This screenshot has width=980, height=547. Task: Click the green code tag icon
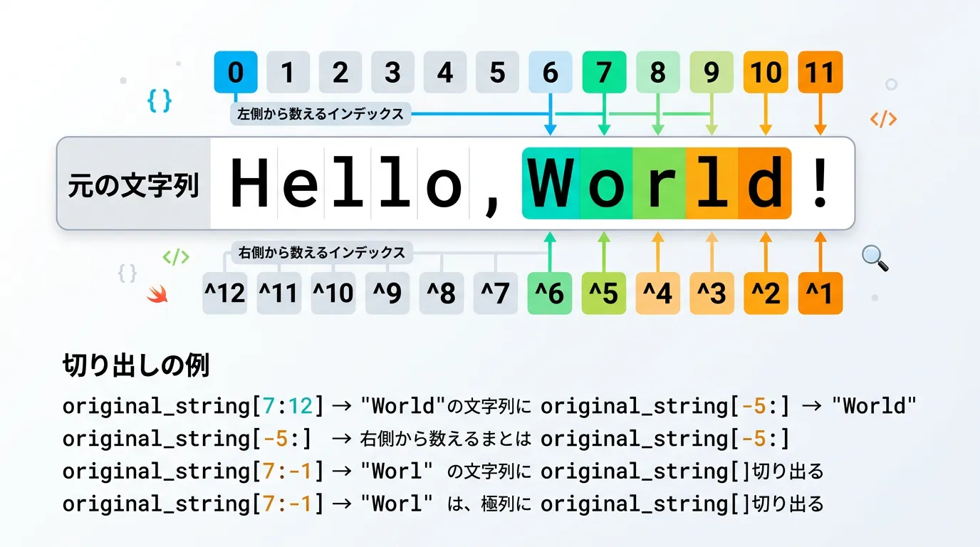[x=176, y=256]
